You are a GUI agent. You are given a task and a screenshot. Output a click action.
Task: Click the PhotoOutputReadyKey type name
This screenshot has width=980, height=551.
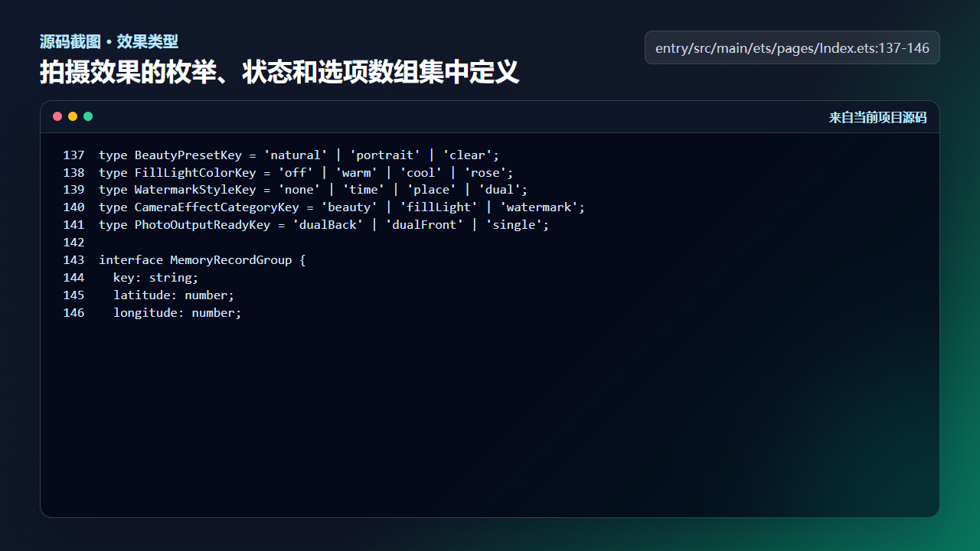tap(203, 225)
